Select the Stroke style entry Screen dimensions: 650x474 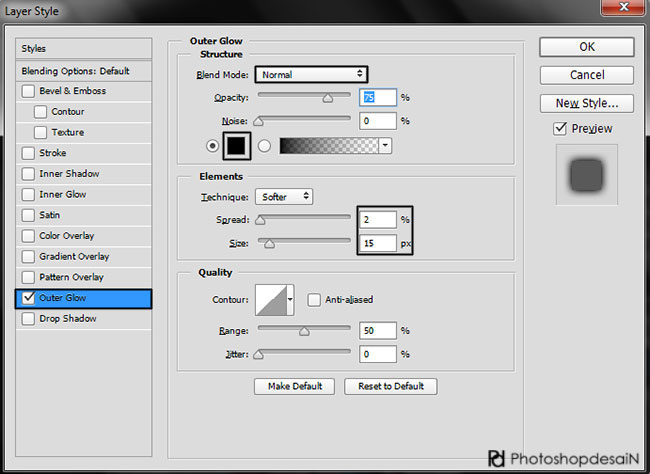pos(52,153)
